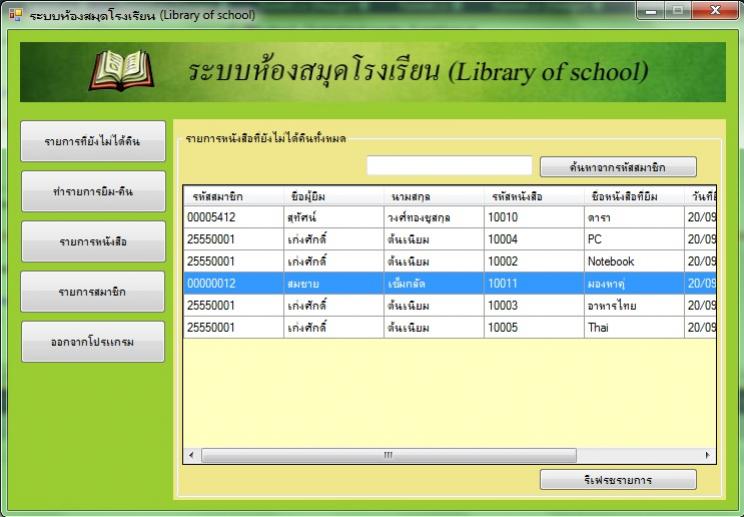Show the รายการหนังสือ book list
The height and width of the screenshot is (517, 744).
[93, 241]
